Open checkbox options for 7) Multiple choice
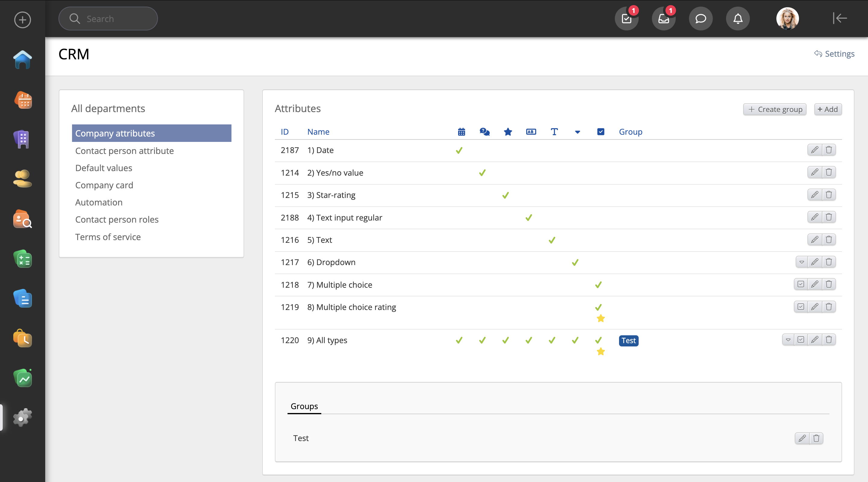 click(800, 284)
